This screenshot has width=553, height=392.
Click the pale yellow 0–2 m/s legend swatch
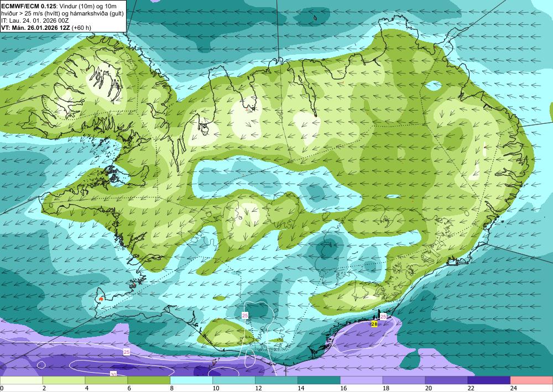pyautogui.click(x=21, y=380)
